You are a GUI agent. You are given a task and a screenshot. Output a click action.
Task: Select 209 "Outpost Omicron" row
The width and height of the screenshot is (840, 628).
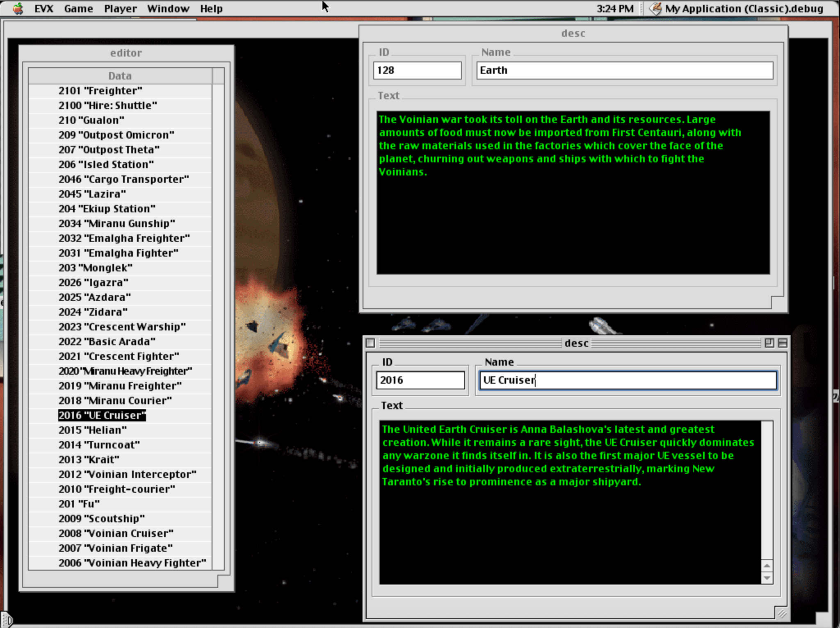120,135
